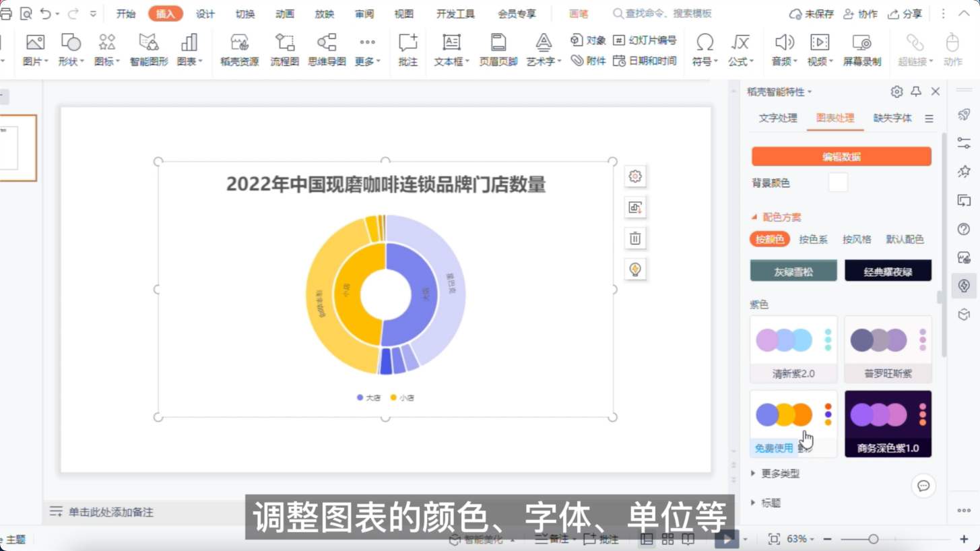This screenshot has height=551, width=980.
Task: Open the help question-mark sidebar icon
Action: [x=964, y=230]
